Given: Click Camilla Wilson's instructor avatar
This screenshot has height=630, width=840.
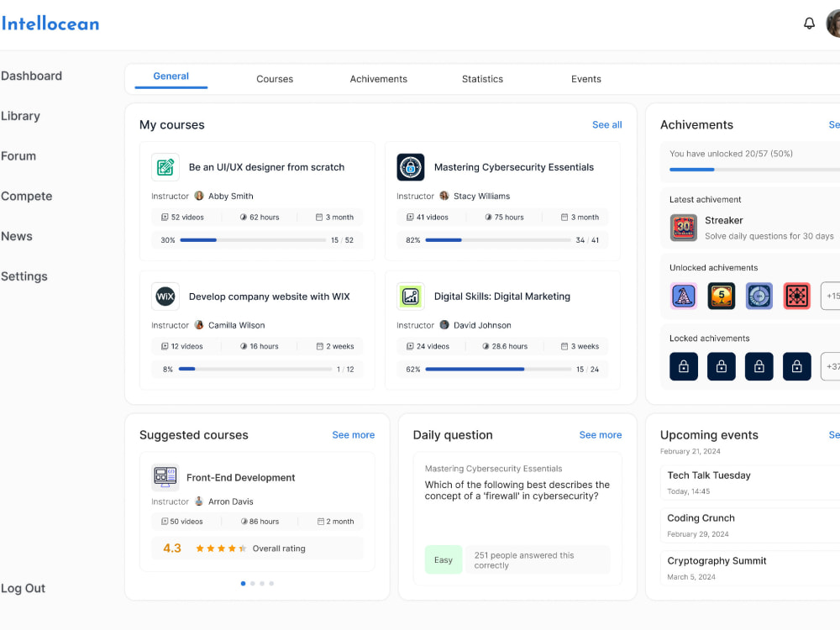Looking at the screenshot, I should tap(199, 324).
